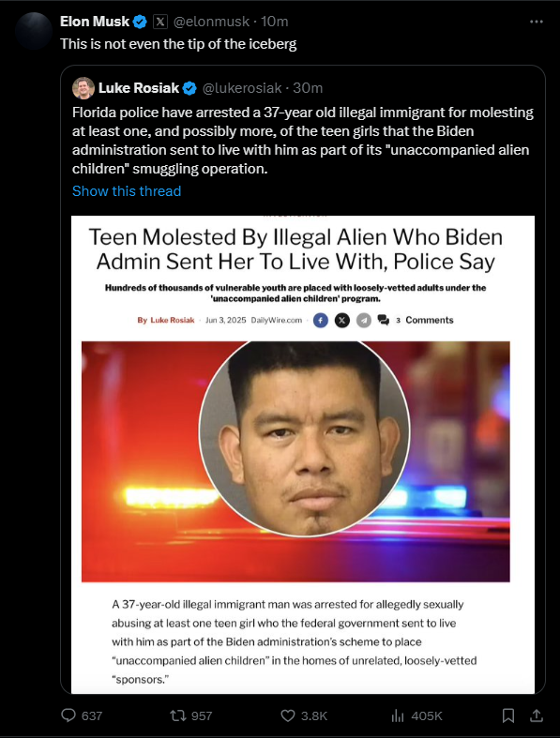This screenshot has height=738, width=560.
Task: Open the 3 Comments label in article
Action: click(x=424, y=320)
